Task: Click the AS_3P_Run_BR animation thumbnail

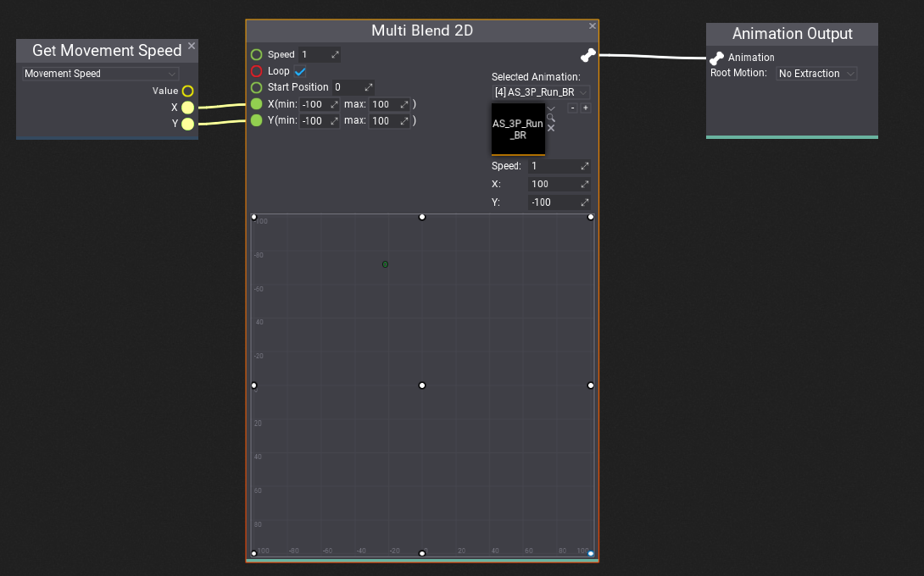Action: click(518, 129)
